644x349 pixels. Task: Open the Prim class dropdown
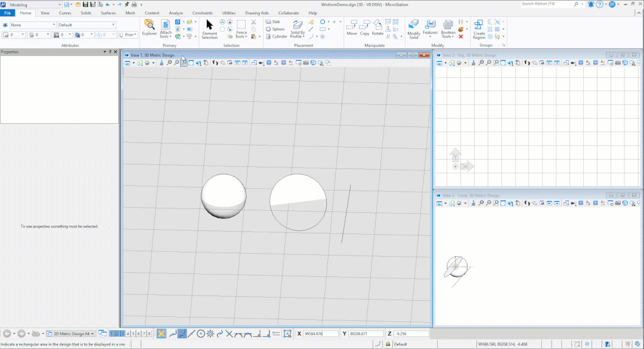pyautogui.click(x=128, y=35)
